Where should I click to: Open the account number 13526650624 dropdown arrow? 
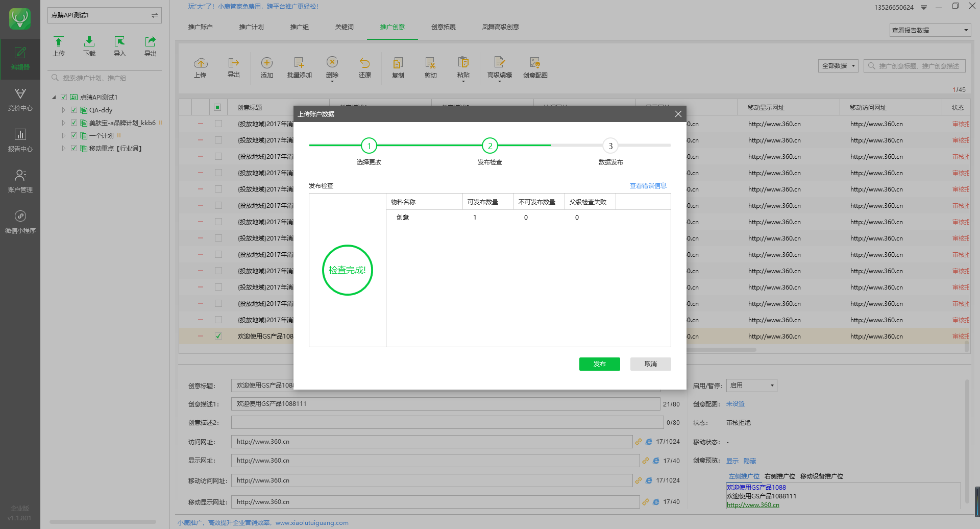pos(924,8)
